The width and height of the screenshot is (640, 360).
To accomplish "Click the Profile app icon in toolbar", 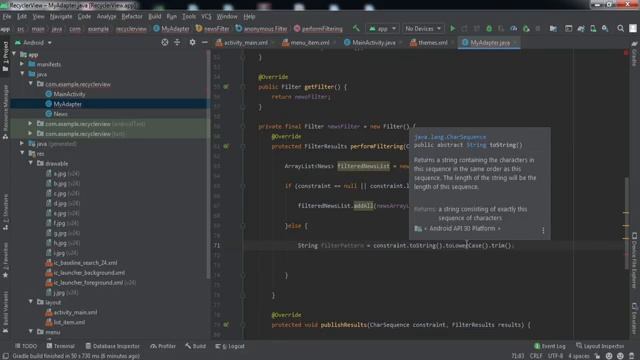I will pyautogui.click(x=513, y=29).
